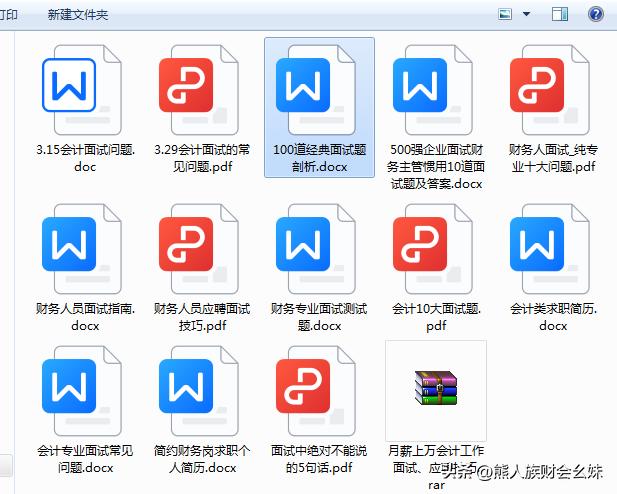Click the 打印 toolbar button
Screen dimensions: 617x494
click(9, 15)
